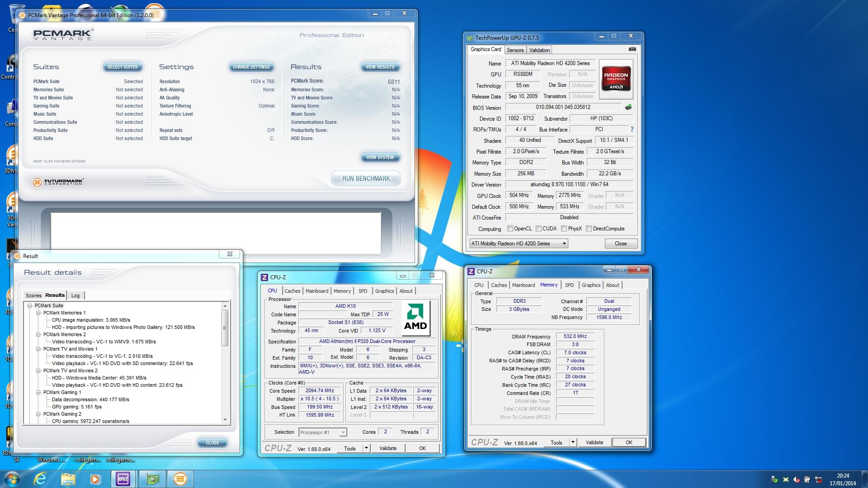
Task: Enable the OpenCL checkbox
Action: pyautogui.click(x=510, y=229)
